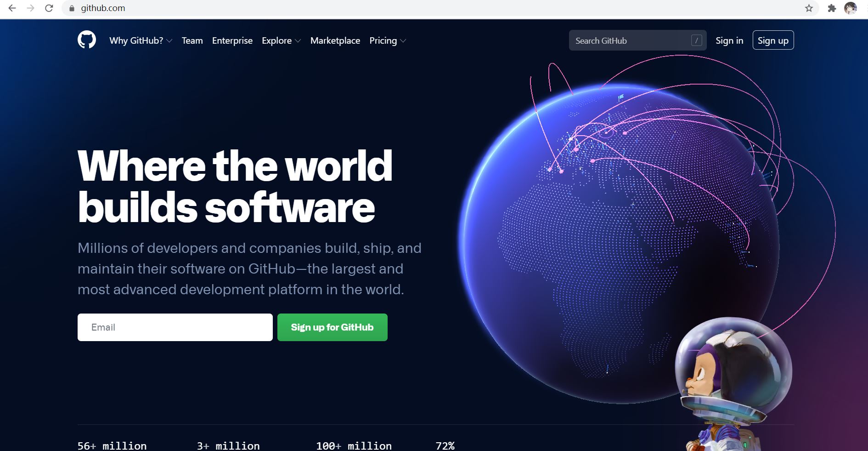Go to the Enterprise page

[232, 40]
